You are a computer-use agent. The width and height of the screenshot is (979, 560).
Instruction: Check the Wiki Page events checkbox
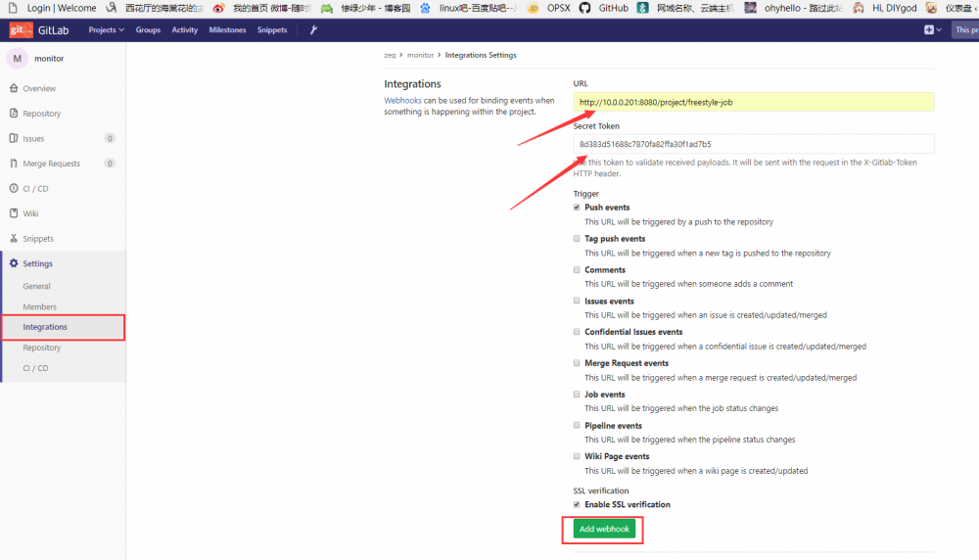pyautogui.click(x=577, y=456)
